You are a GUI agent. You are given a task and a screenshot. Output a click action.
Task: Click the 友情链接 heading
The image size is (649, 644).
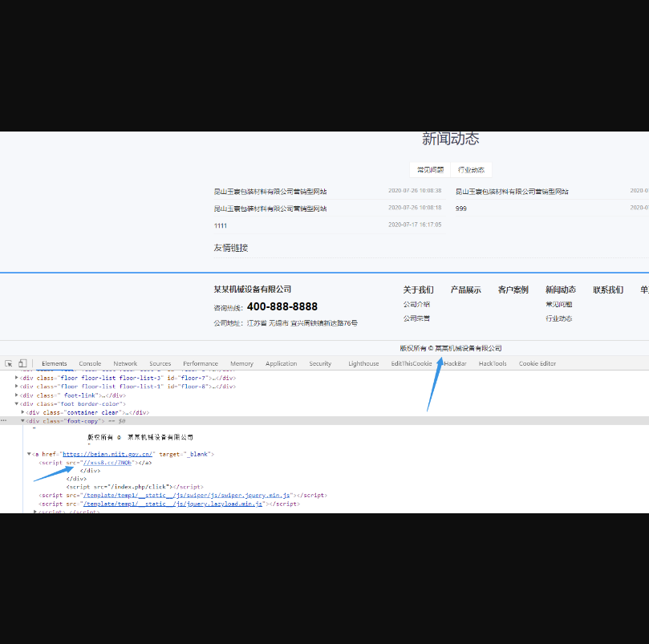pyautogui.click(x=231, y=248)
